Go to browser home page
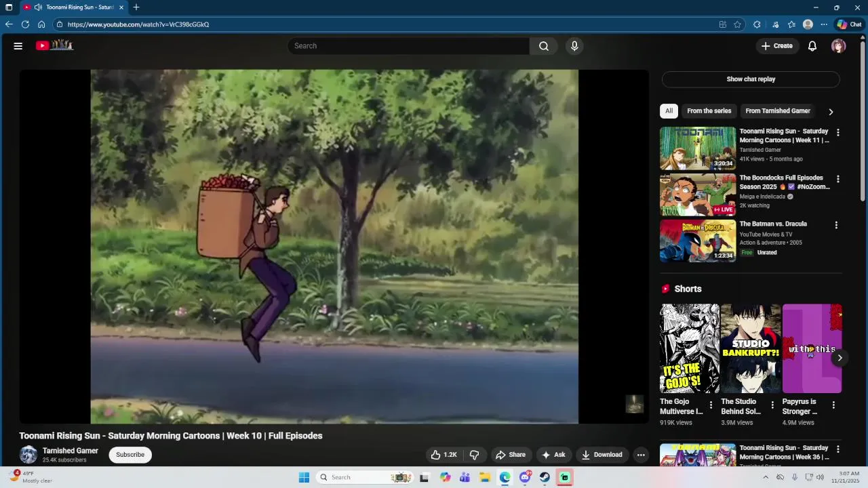The width and height of the screenshot is (868, 488). click(41, 24)
